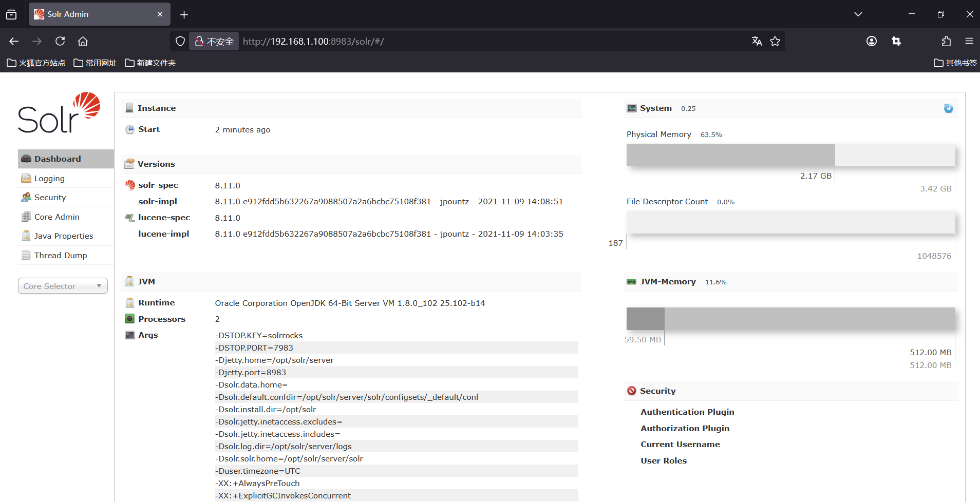The height and width of the screenshot is (502, 980).
Task: Click the Java Properties icon
Action: point(26,236)
